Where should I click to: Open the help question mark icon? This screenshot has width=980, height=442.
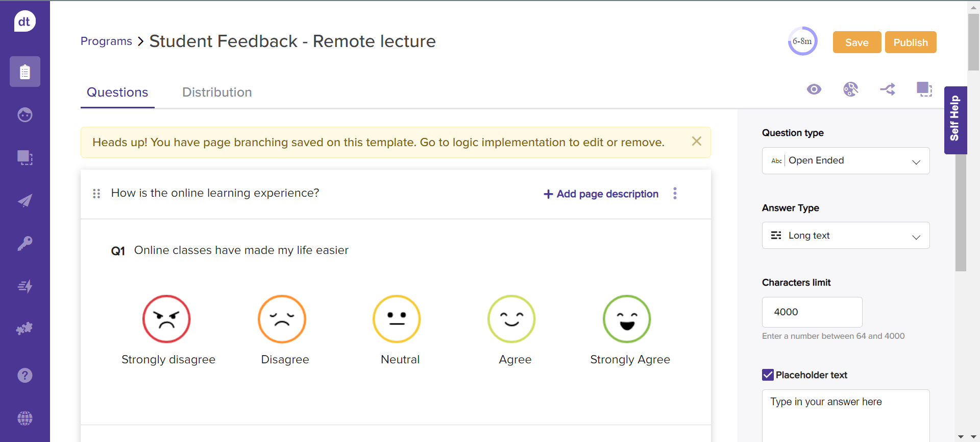[24, 375]
